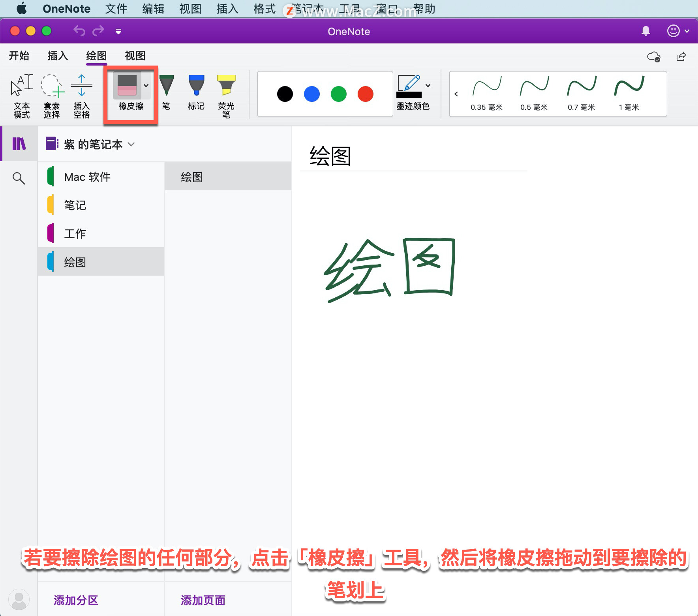698x616 pixels.
Task: Open the Apple menu
Action: 22,9
